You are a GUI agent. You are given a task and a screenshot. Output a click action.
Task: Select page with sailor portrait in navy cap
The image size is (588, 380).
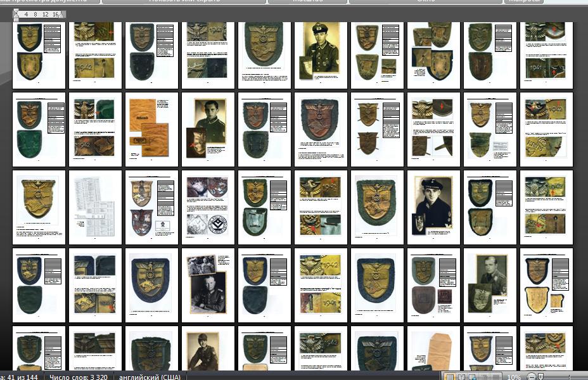click(x=433, y=207)
